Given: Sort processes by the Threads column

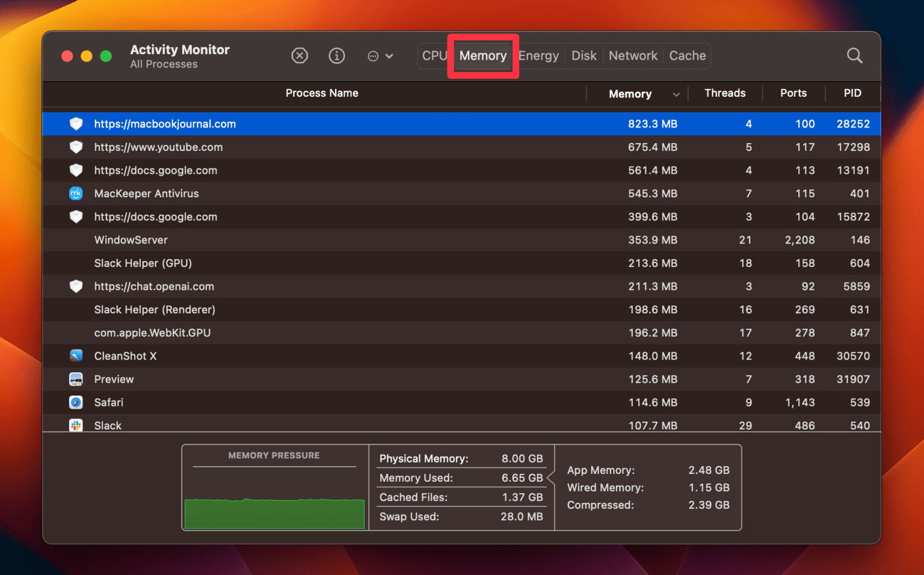Looking at the screenshot, I should pyautogui.click(x=725, y=93).
